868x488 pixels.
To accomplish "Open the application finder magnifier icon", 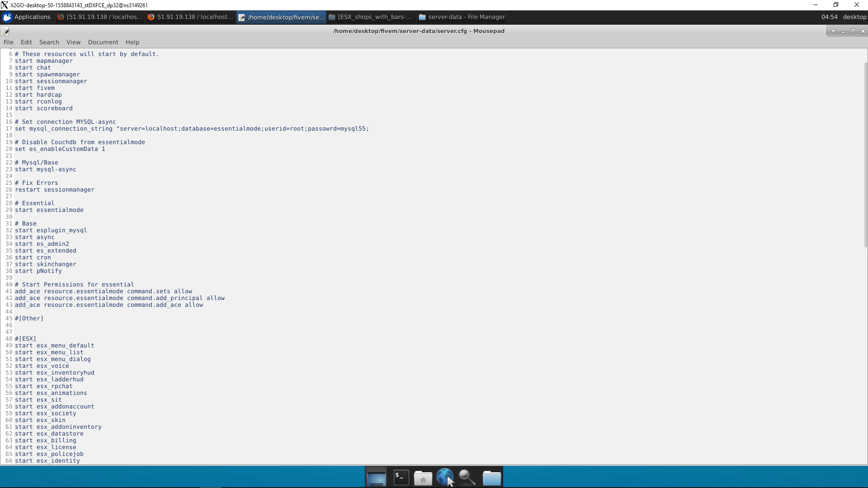I will point(467,478).
